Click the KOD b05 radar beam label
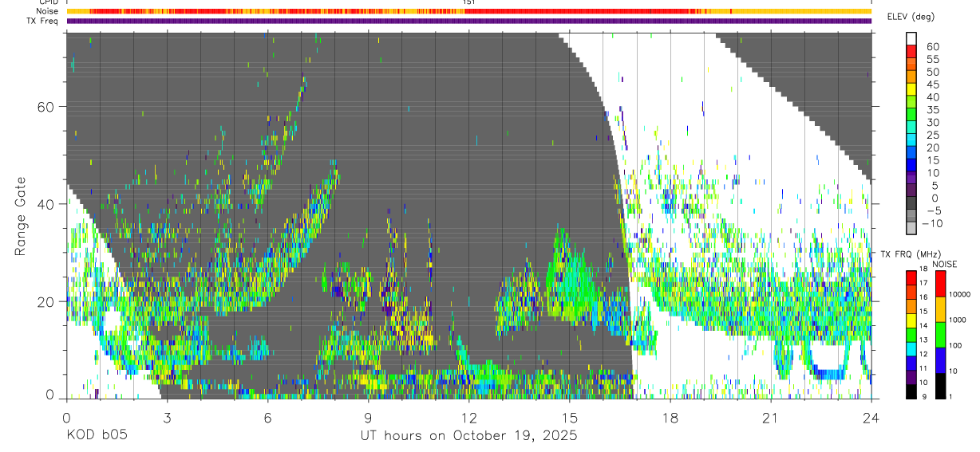The width and height of the screenshot is (980, 452). click(96, 436)
